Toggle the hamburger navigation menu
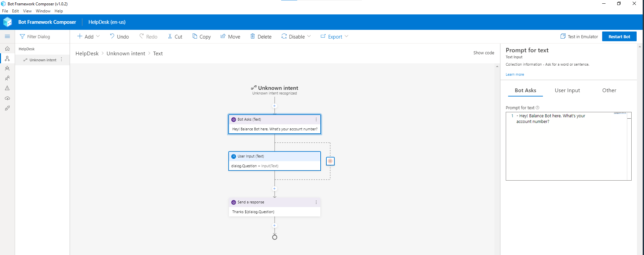 point(7,37)
